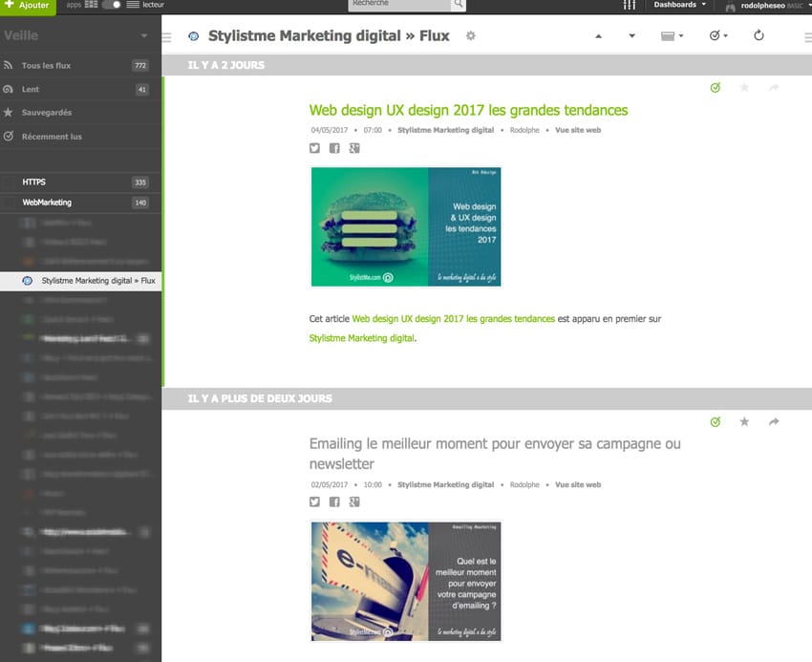The width and height of the screenshot is (812, 662).
Task: Open the sliders settings icon in top bar
Action: [x=630, y=5]
